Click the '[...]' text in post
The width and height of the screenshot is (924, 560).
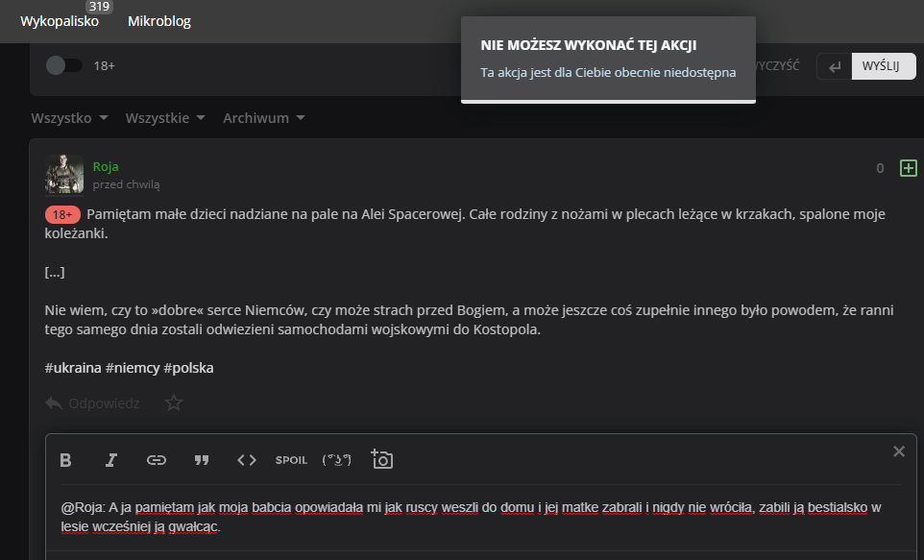point(55,273)
